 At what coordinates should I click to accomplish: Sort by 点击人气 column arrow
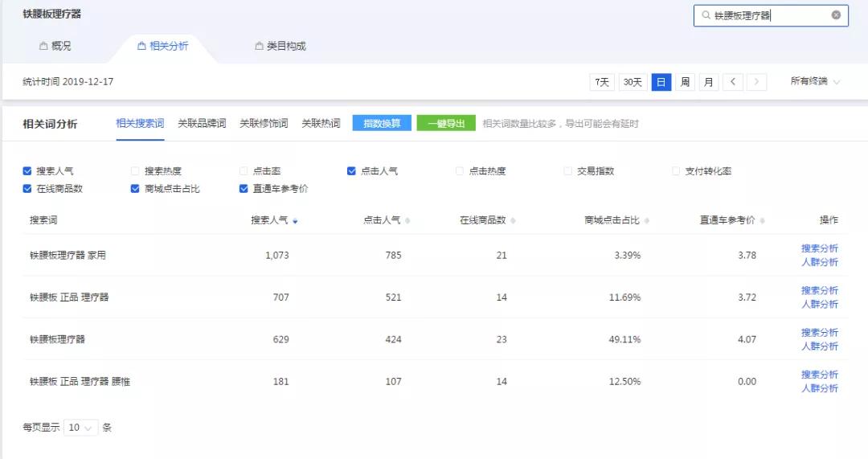pos(407,221)
